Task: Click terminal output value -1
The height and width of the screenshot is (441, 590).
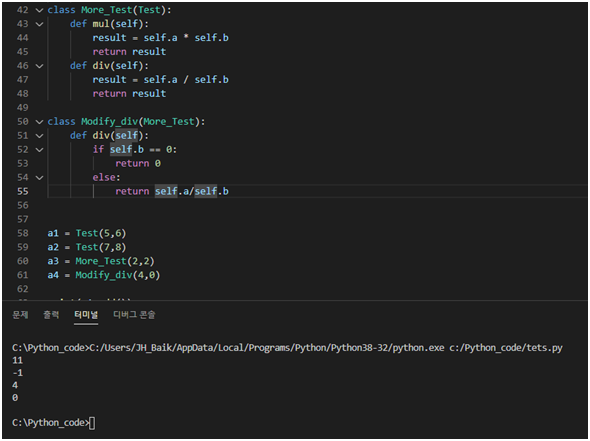Action: pos(17,373)
